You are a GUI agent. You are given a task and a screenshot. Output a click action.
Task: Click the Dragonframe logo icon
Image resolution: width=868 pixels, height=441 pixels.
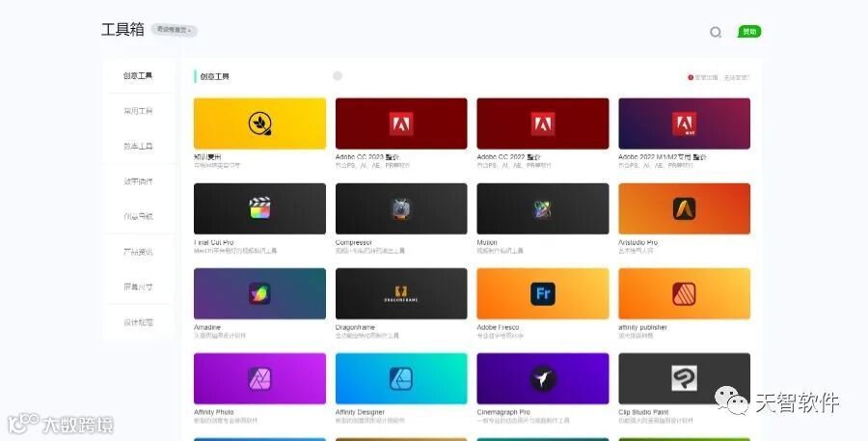pyautogui.click(x=401, y=293)
